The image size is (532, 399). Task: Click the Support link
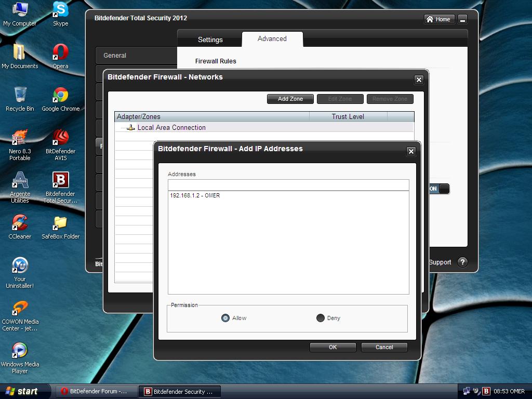click(x=440, y=262)
